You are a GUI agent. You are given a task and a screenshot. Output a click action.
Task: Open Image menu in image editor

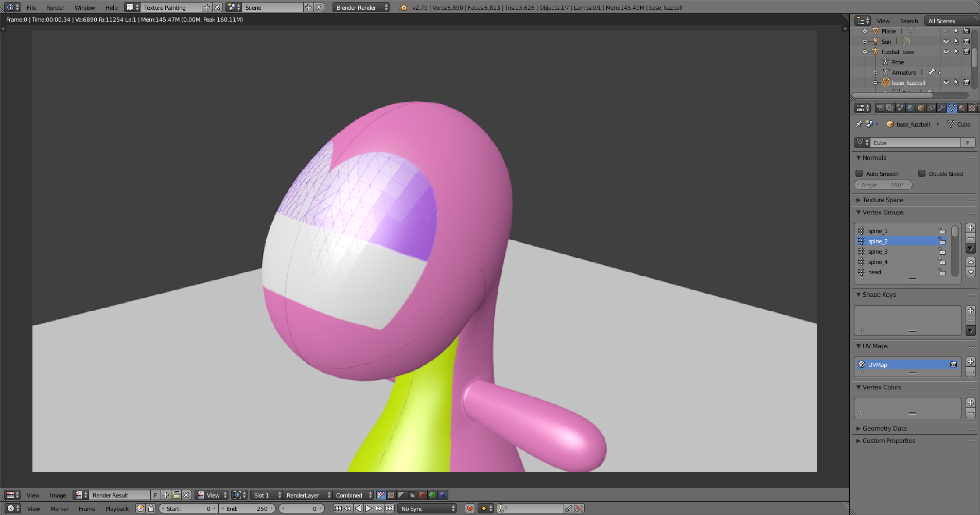tap(58, 495)
